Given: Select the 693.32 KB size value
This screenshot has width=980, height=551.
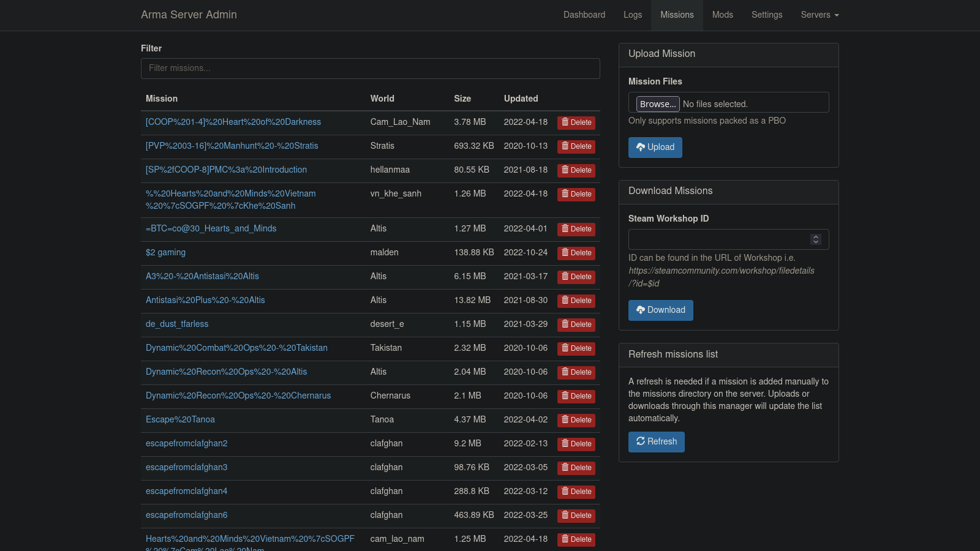Looking at the screenshot, I should pos(474,146).
